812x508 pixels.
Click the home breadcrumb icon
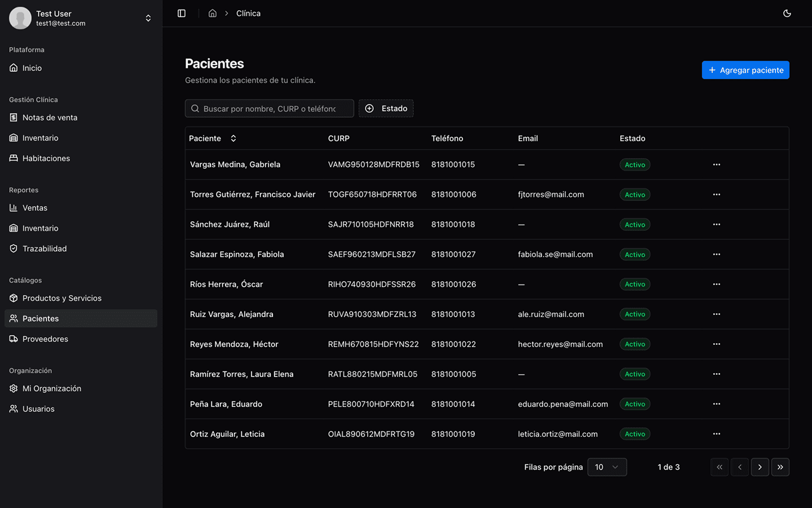(x=213, y=13)
